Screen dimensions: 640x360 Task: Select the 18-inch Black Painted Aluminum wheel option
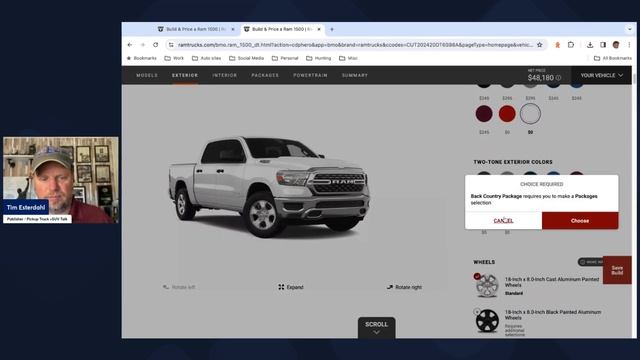tap(537, 322)
